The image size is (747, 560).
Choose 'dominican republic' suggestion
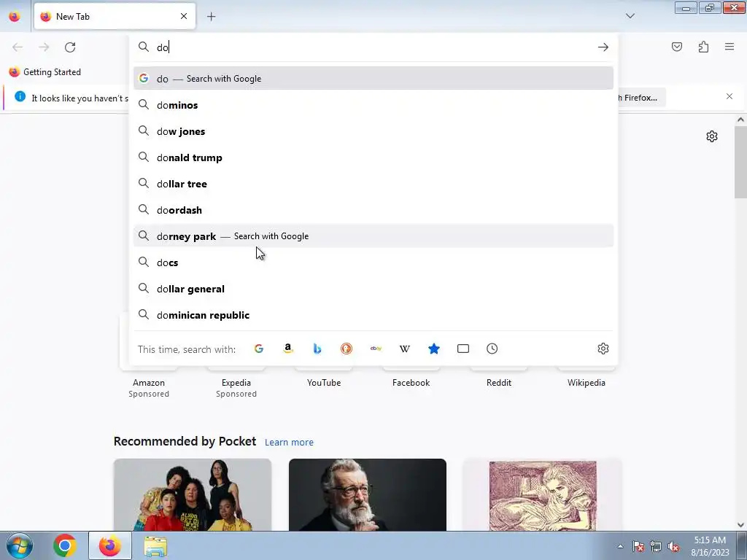pos(373,315)
